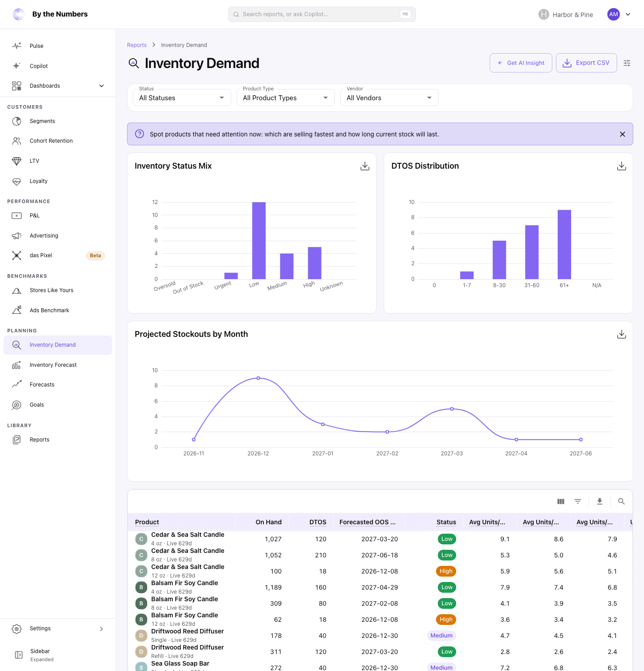The image size is (644, 671).
Task: Click Get AI Insight button
Action: (x=521, y=63)
